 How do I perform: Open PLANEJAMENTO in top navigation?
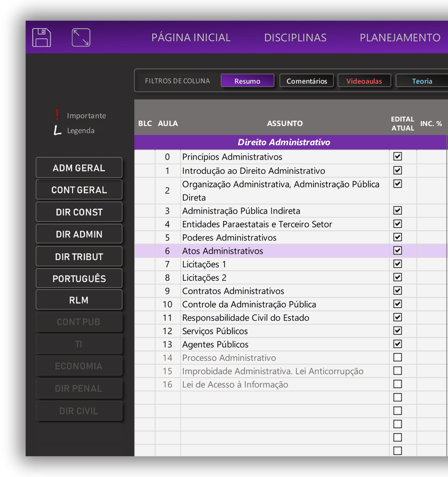tap(400, 38)
